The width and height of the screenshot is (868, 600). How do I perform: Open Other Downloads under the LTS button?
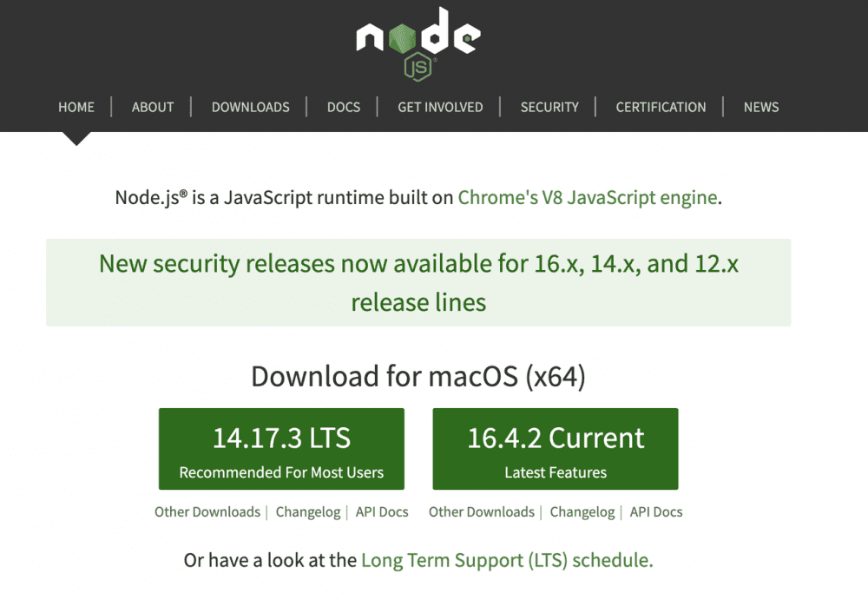pos(207,511)
